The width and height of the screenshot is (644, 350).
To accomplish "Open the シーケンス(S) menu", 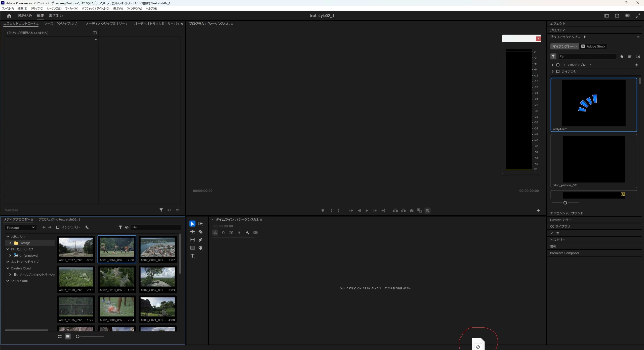I will pyautogui.click(x=54, y=9).
